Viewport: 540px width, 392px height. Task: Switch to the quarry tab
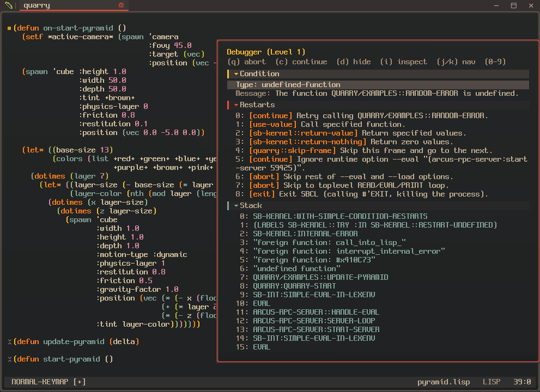(x=37, y=5)
